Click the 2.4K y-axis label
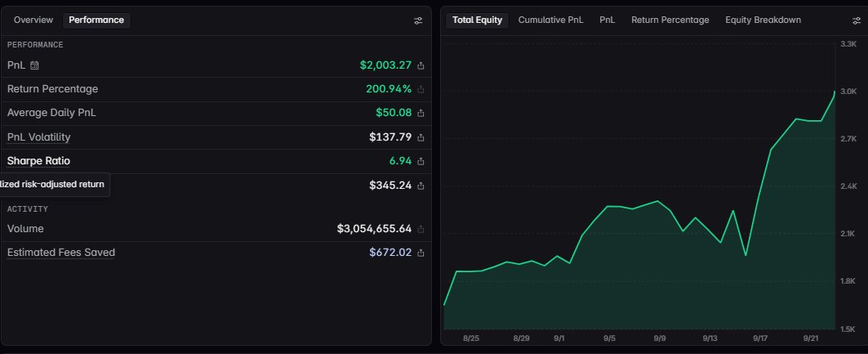Screen dimensions: 868x354 click(x=848, y=186)
